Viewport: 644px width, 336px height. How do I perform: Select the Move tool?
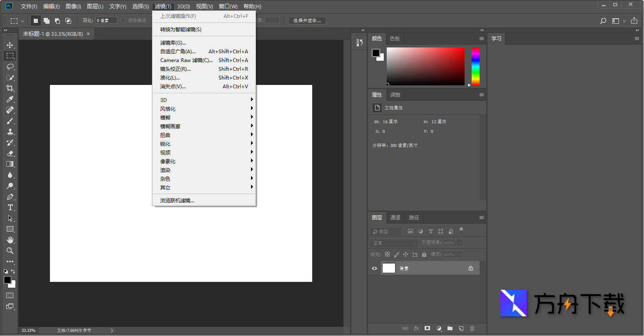pyautogui.click(x=10, y=45)
